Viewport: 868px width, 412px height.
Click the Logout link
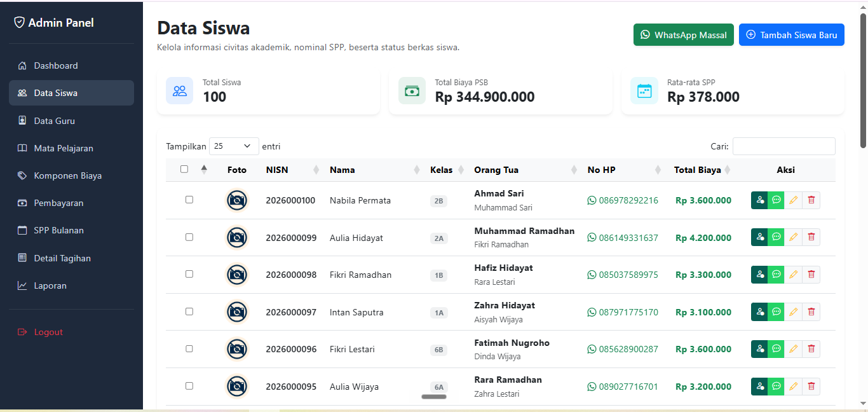coord(71,332)
